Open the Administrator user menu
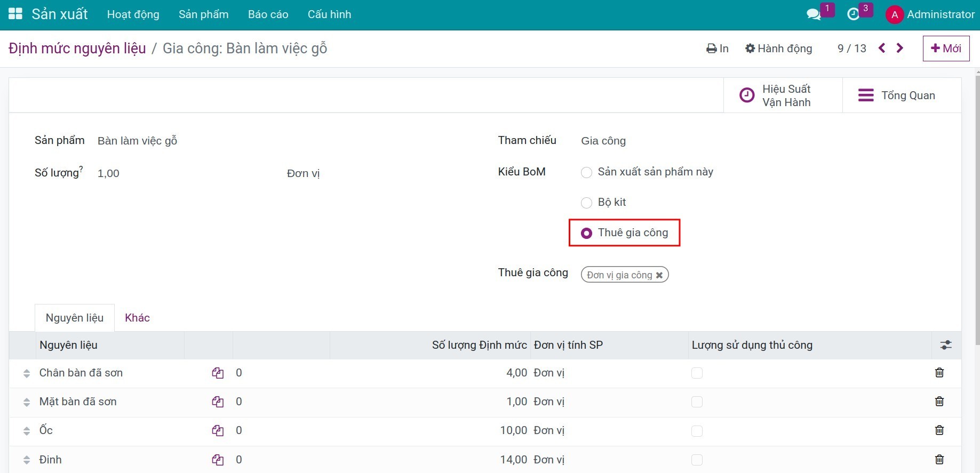The width and height of the screenshot is (980, 473). pos(930,14)
